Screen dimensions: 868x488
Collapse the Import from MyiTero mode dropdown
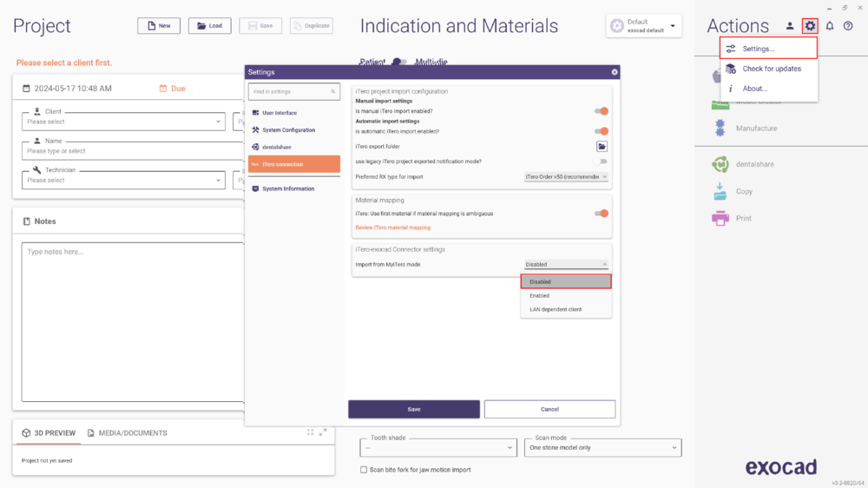(566, 264)
